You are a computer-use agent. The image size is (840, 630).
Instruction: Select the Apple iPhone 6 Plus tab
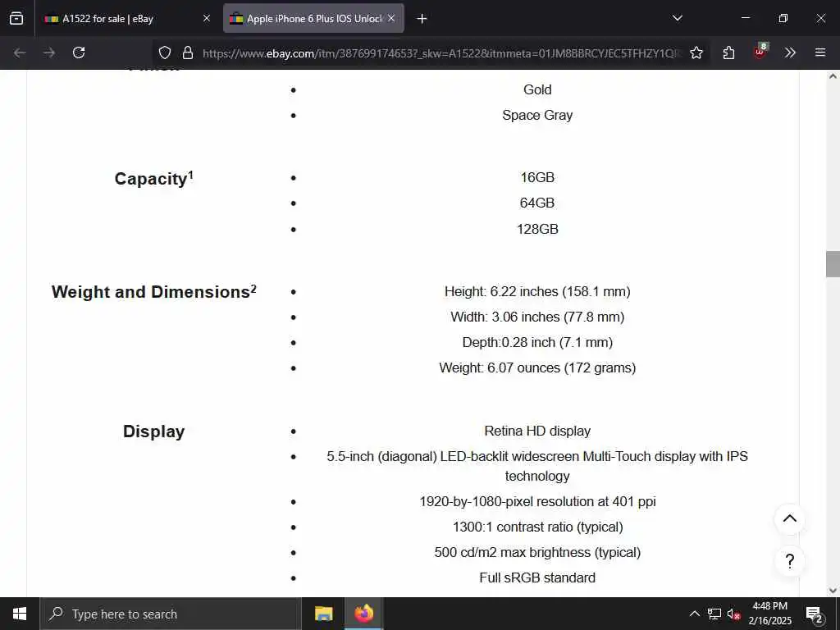point(313,18)
